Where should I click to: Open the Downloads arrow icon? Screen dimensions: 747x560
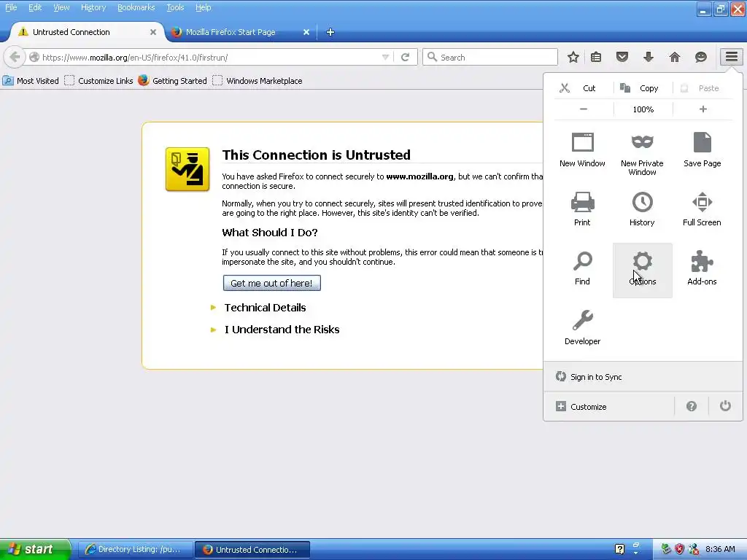pyautogui.click(x=649, y=57)
